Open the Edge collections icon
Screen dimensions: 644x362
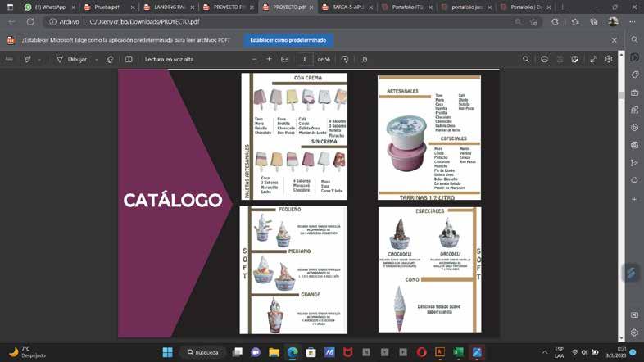pos(593,22)
